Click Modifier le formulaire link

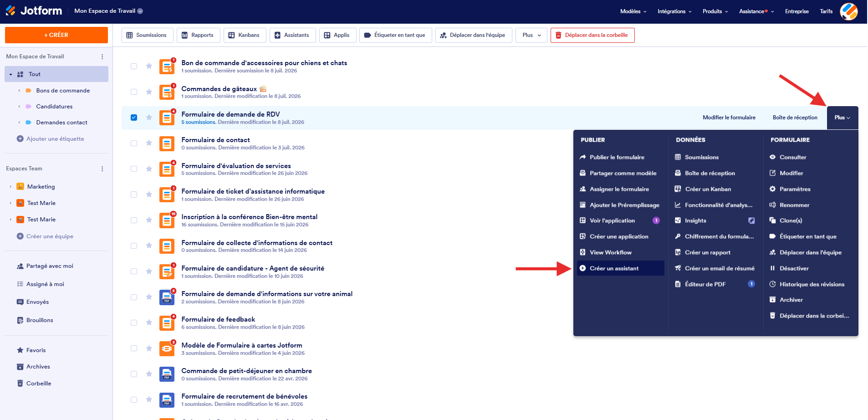coord(729,118)
